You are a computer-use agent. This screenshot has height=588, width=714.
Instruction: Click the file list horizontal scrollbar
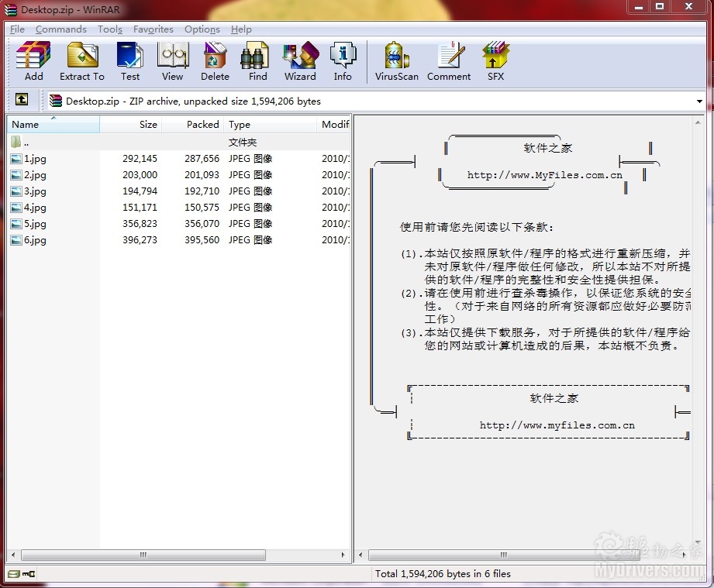tap(178, 555)
